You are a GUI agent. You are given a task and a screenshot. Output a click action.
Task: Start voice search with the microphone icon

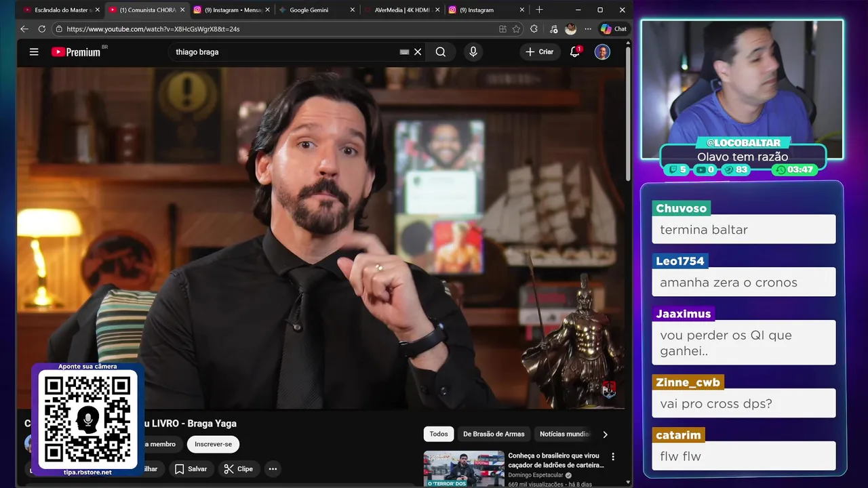473,52
